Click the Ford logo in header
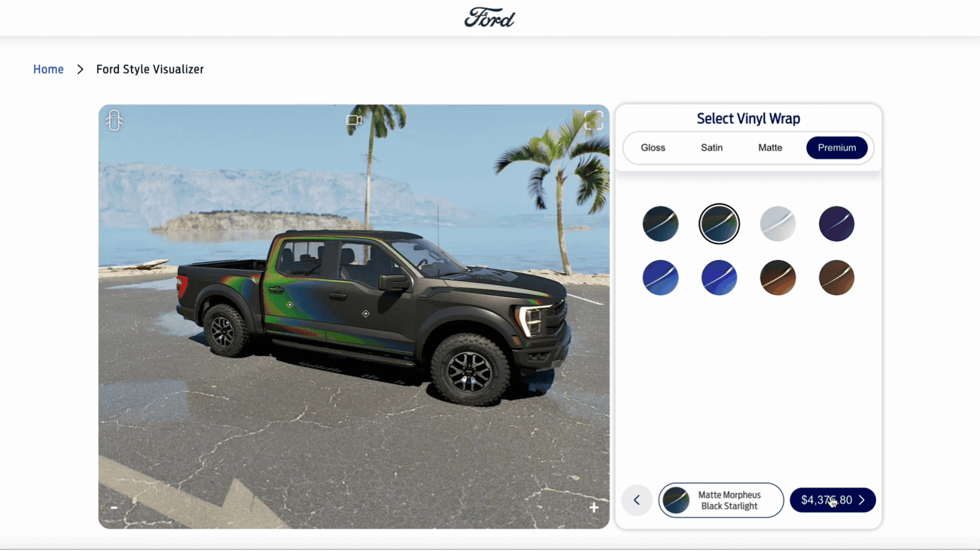Viewport: 980px width, 551px height. 490,17
